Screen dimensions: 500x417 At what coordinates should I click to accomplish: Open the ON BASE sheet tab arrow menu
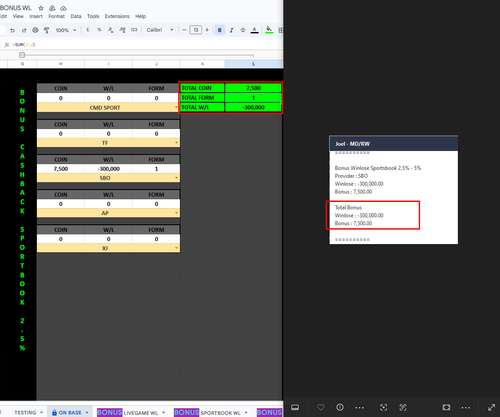coord(87,412)
